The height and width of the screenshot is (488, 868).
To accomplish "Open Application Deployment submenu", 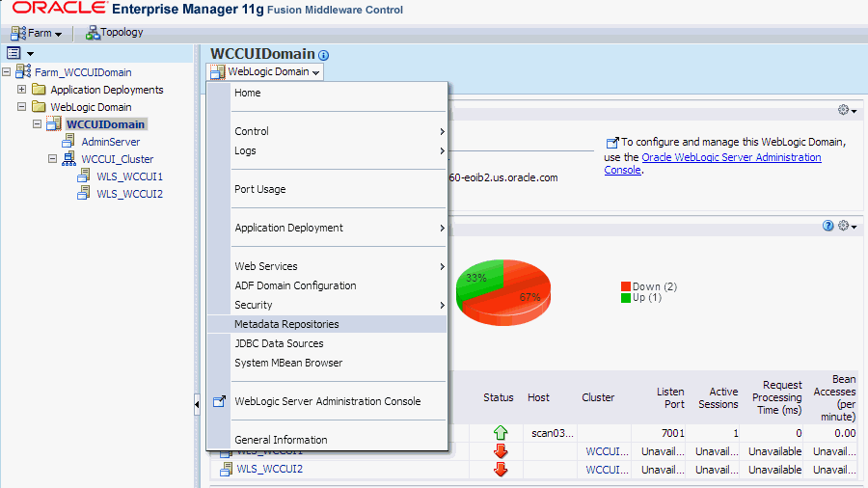I will (327, 228).
